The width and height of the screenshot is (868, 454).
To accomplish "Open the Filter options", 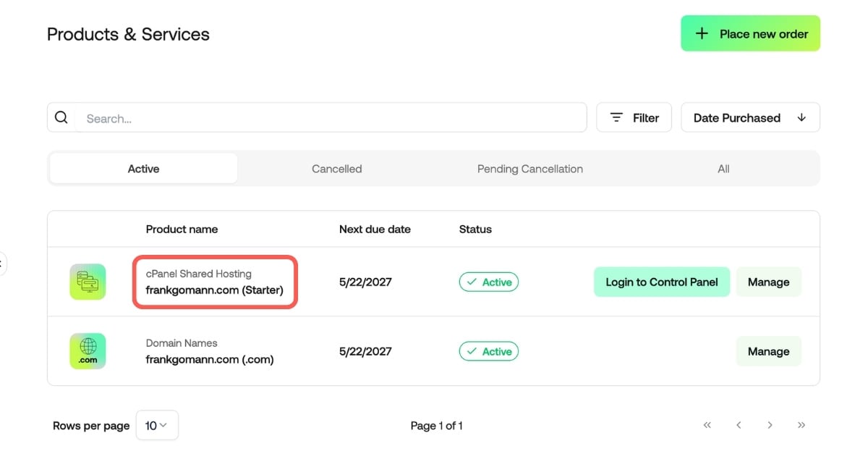I will (634, 117).
